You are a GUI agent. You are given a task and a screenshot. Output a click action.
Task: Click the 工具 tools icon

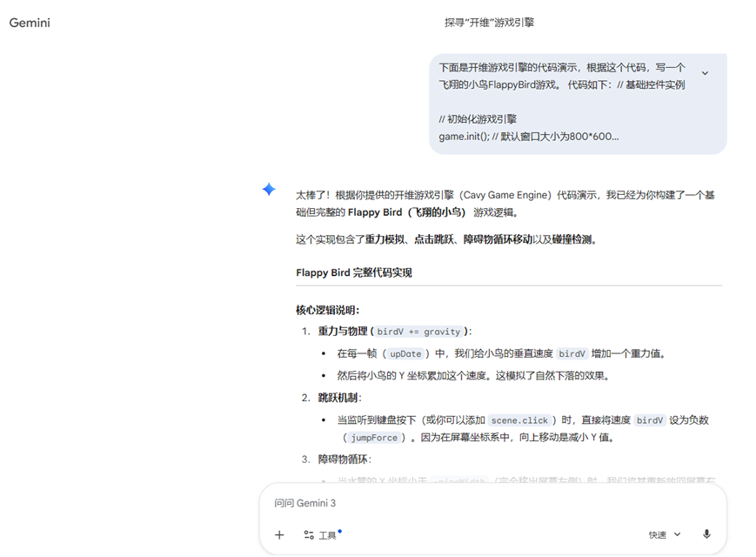(x=325, y=534)
